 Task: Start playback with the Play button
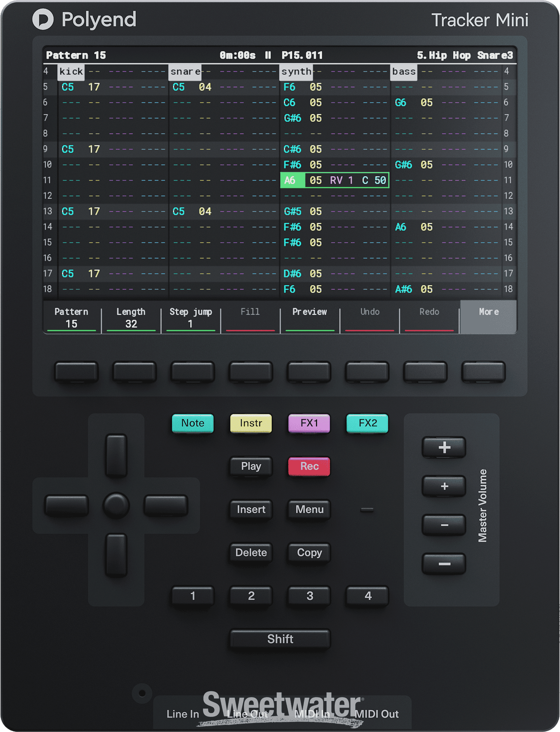point(251,466)
